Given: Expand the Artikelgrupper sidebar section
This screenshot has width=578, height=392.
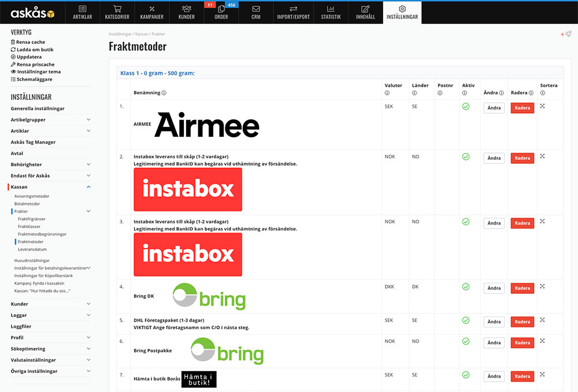Looking at the screenshot, I should point(88,120).
